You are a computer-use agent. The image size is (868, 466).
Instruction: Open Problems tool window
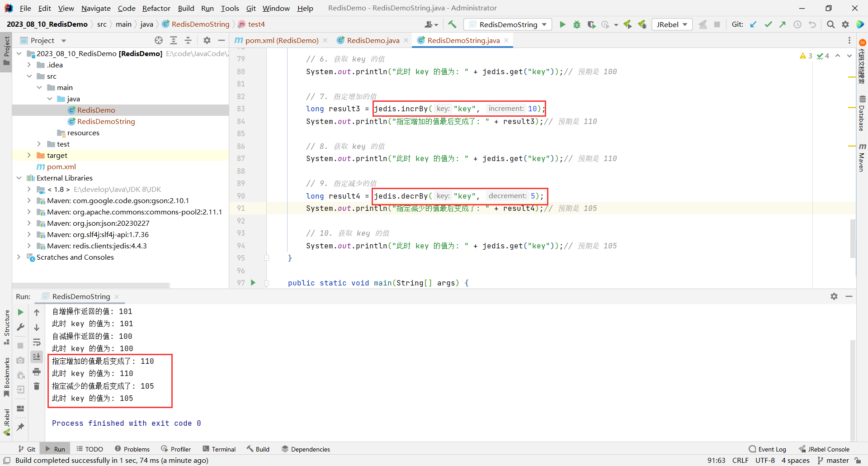point(132,449)
